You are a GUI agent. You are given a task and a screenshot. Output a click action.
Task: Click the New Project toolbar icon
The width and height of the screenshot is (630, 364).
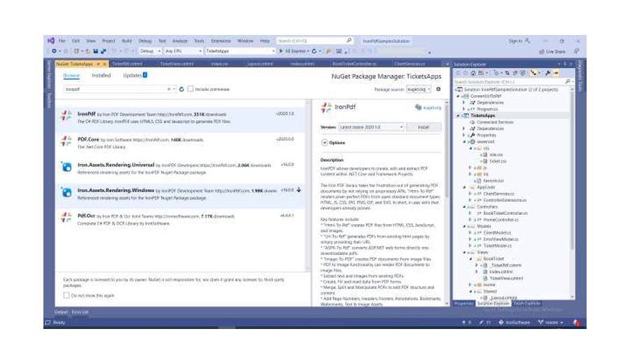point(76,51)
